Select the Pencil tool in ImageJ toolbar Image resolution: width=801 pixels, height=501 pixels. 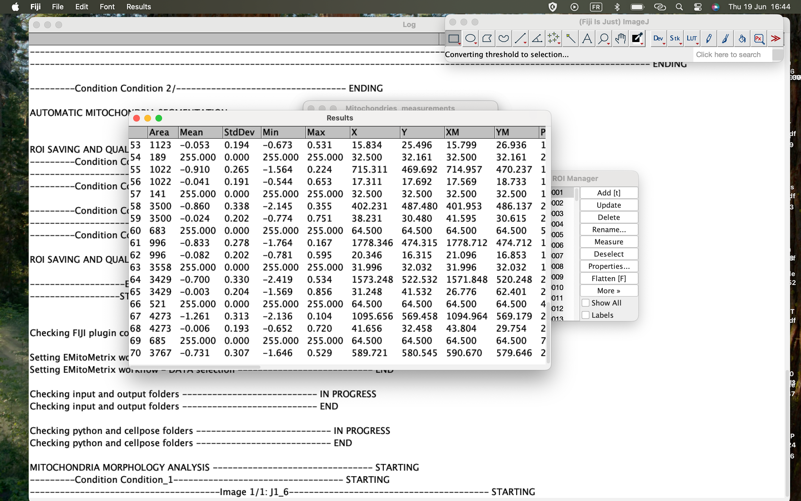click(709, 38)
